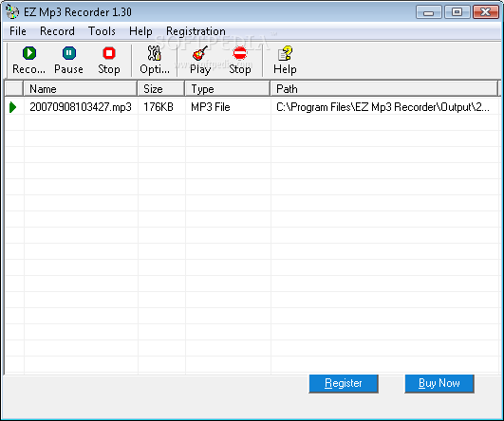
Task: Open the Tools menu
Action: pos(102,31)
